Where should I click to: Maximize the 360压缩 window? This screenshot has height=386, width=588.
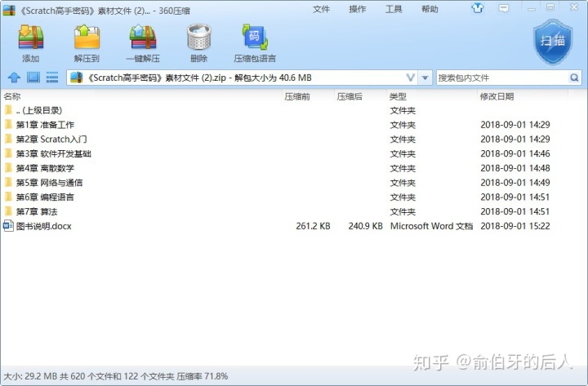click(550, 8)
